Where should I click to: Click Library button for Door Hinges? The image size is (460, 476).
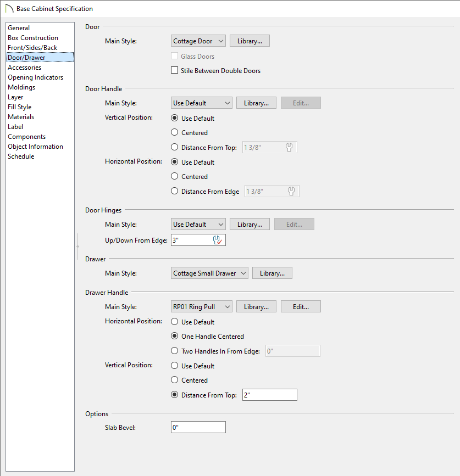(250, 225)
